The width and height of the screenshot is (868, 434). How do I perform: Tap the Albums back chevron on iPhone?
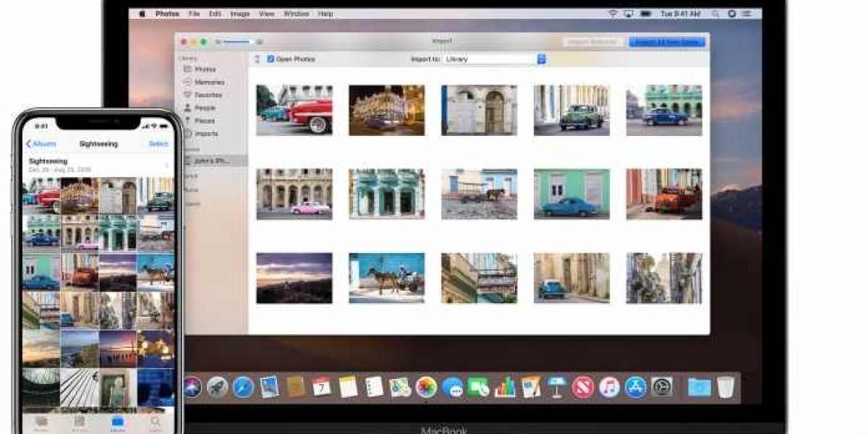29,144
